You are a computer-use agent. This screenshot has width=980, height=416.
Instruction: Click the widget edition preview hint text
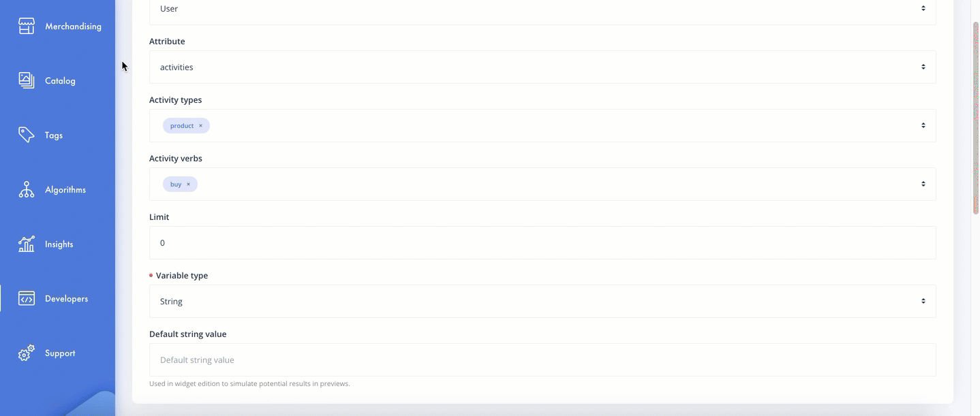249,384
